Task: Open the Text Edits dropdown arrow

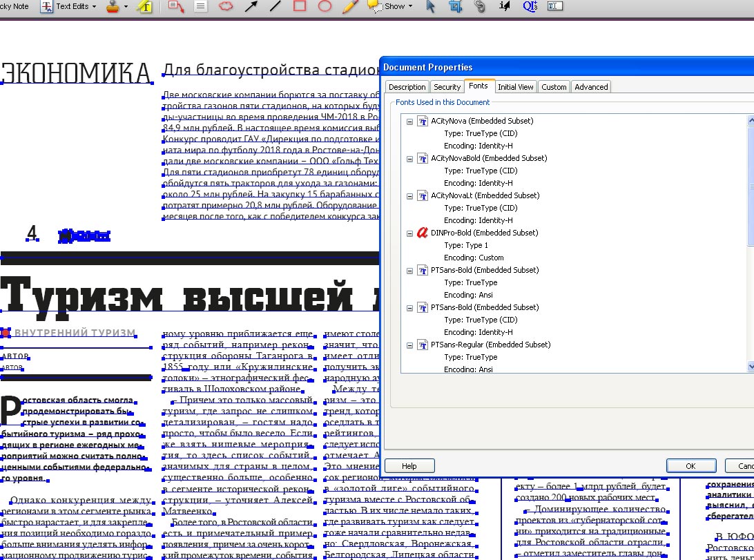Action: 94,7
